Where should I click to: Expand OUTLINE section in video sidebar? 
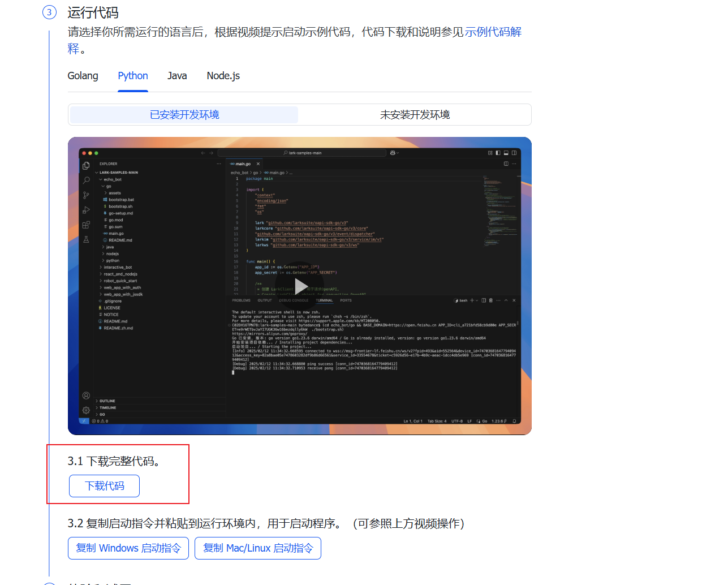tap(106, 401)
